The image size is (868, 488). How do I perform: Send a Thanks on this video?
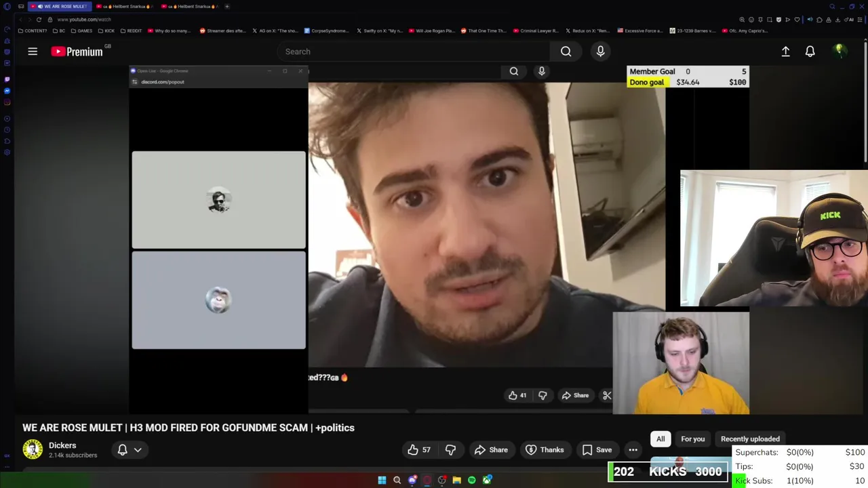click(x=545, y=450)
